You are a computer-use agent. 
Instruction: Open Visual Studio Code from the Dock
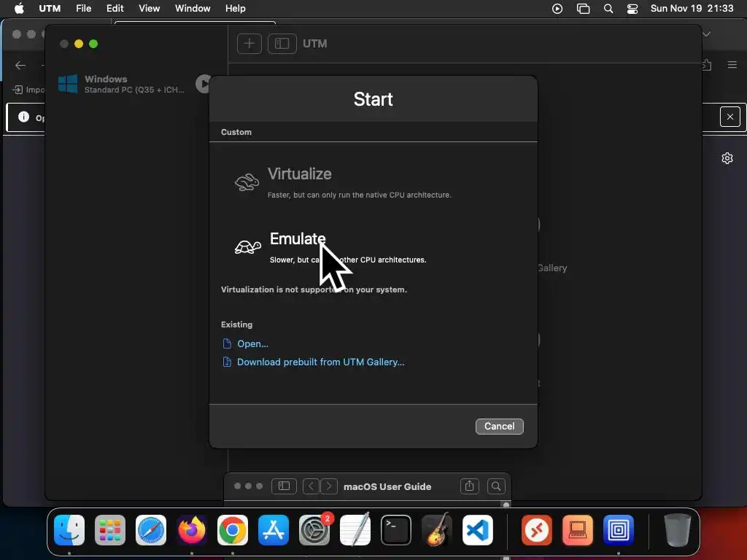[477, 530]
